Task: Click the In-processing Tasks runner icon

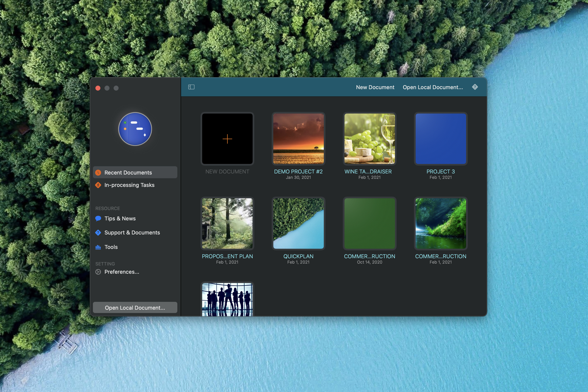Action: point(98,185)
